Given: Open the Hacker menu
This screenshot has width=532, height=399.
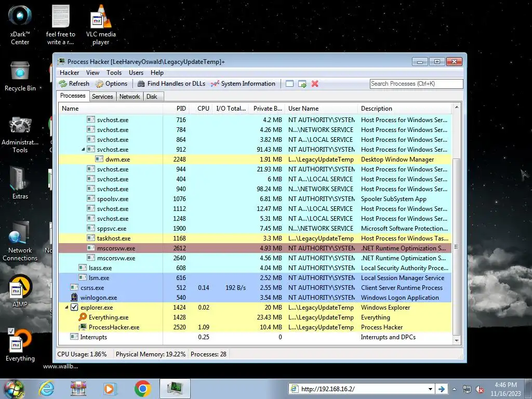Looking at the screenshot, I should tap(69, 73).
